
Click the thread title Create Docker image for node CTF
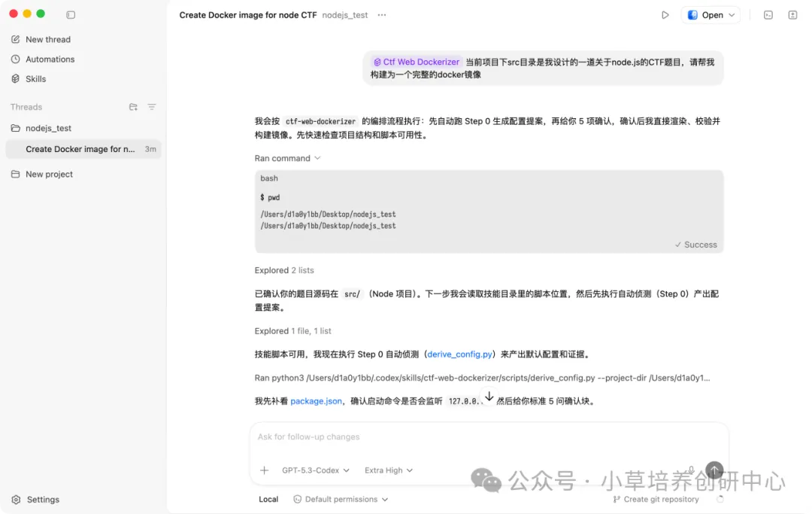coord(247,15)
